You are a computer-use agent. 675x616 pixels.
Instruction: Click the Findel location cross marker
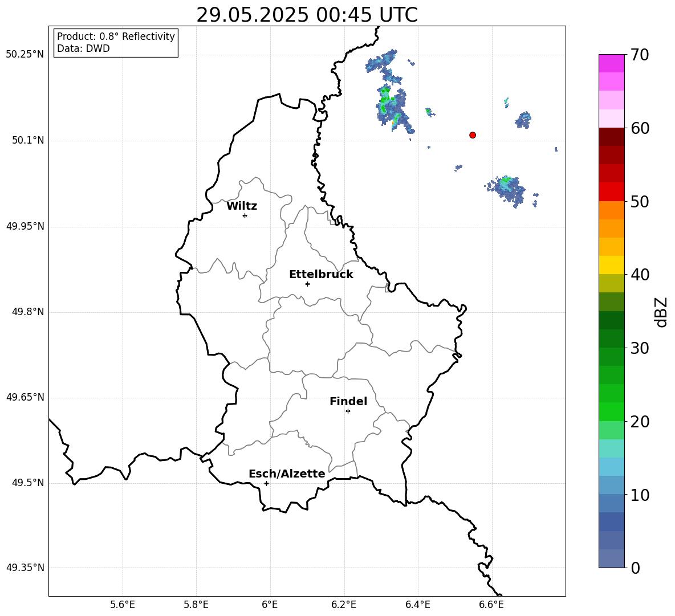tap(348, 411)
